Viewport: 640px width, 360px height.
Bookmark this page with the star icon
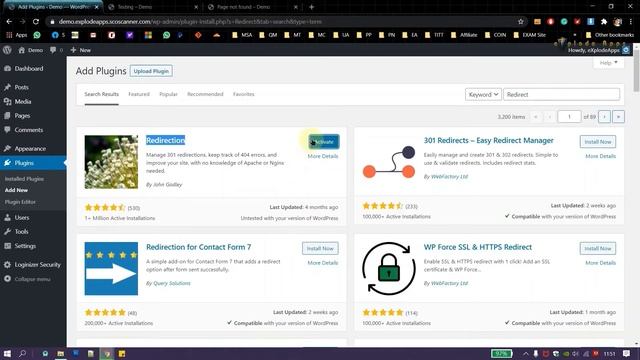(x=520, y=22)
